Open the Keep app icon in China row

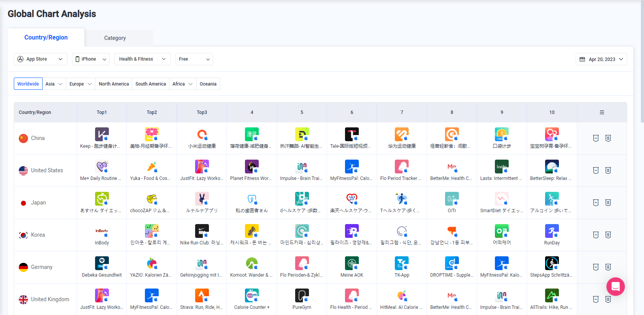coord(102,134)
